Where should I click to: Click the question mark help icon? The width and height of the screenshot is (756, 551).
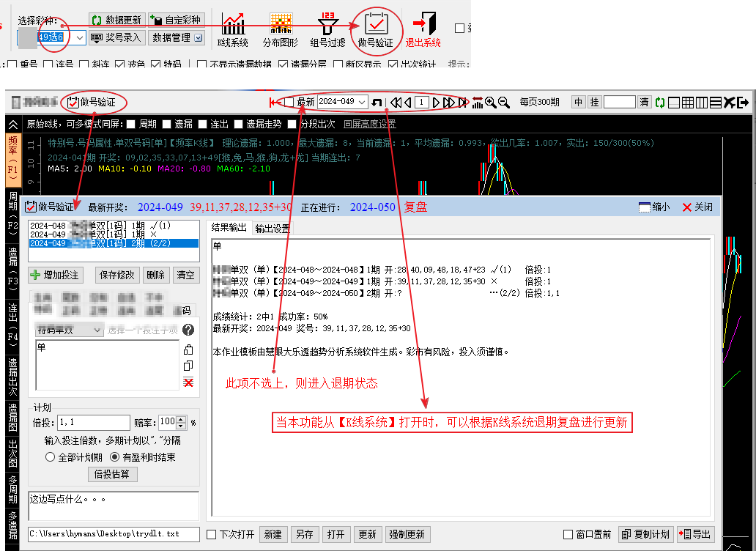(188, 330)
